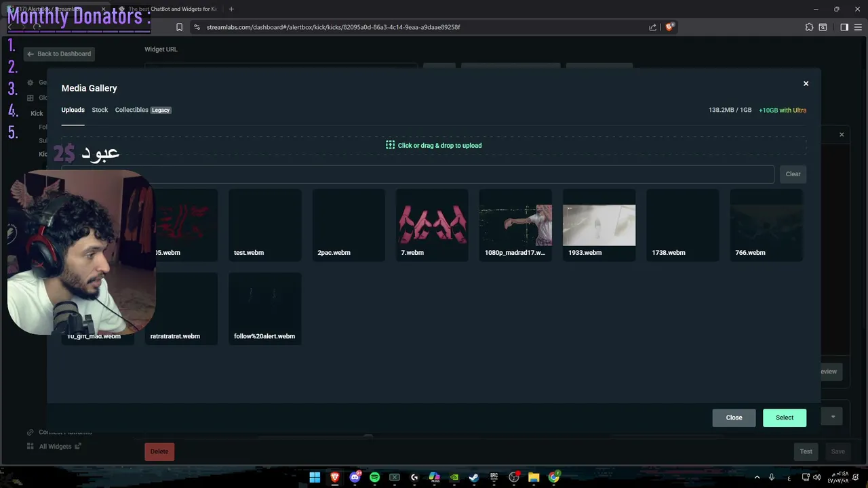Show hidden system tray icons chevron
868x488 pixels.
tap(757, 477)
